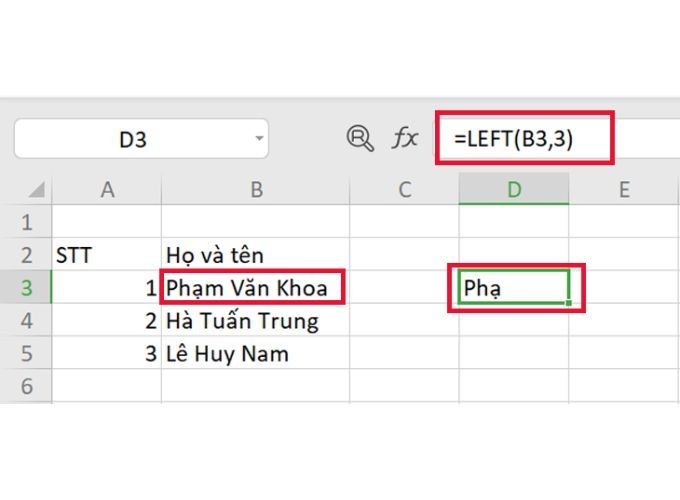Click cell containing Lê Huy Nam
This screenshot has width=680, height=500.
tap(256, 354)
